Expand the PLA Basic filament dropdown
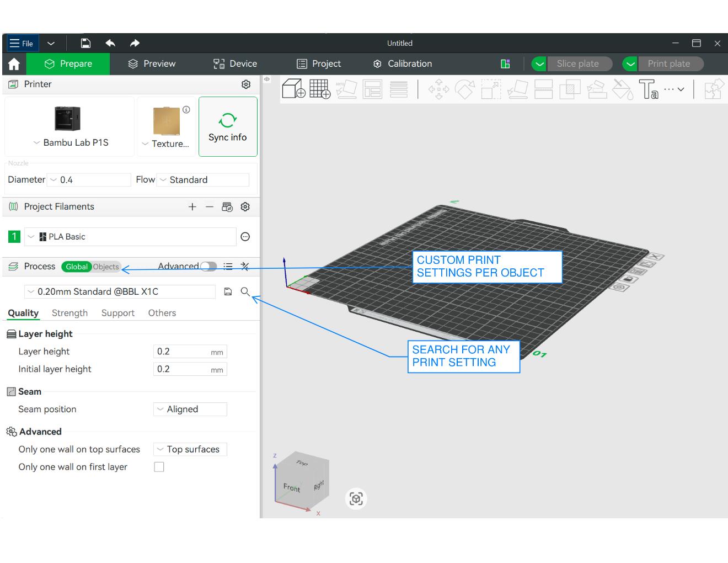 [130, 237]
